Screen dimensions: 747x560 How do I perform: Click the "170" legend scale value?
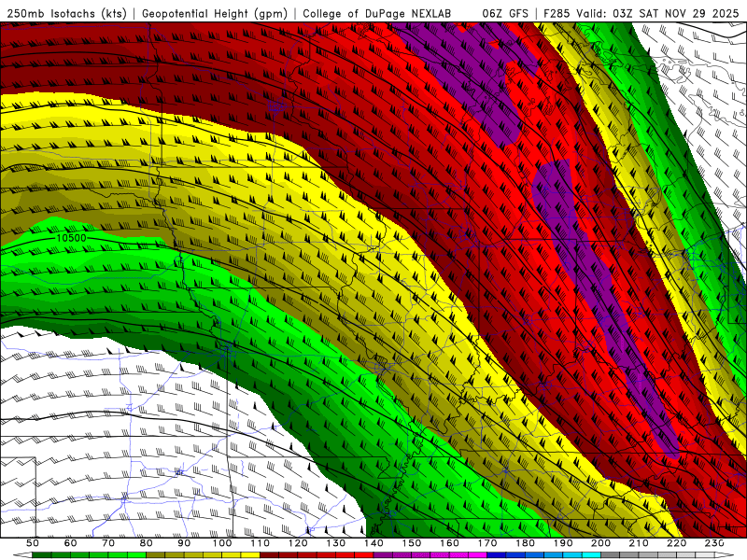pos(487,543)
